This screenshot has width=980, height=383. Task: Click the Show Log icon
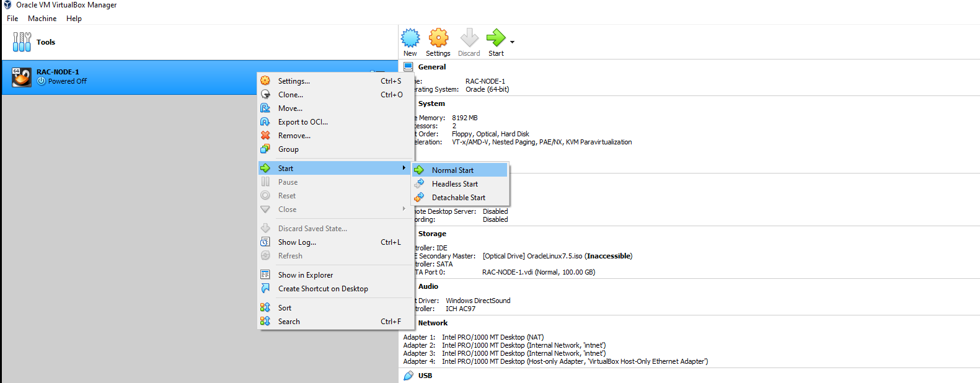click(x=265, y=242)
